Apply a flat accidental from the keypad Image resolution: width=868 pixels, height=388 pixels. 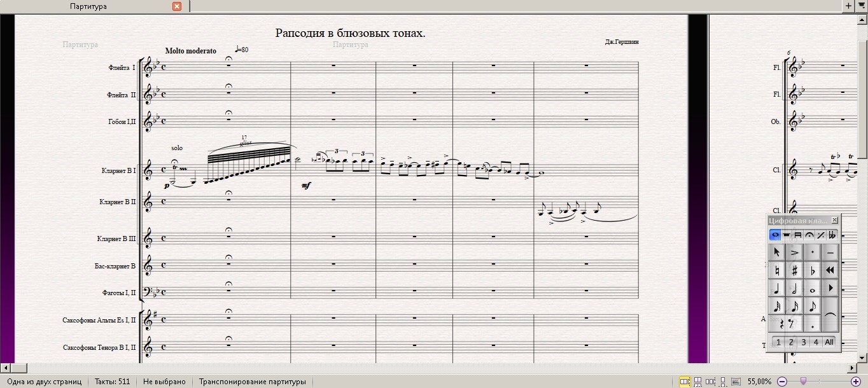tap(813, 270)
